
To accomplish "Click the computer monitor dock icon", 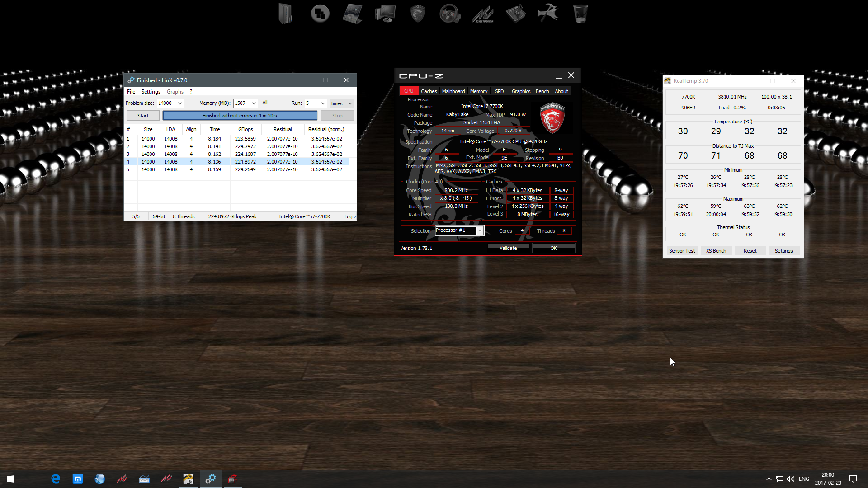I will [385, 14].
